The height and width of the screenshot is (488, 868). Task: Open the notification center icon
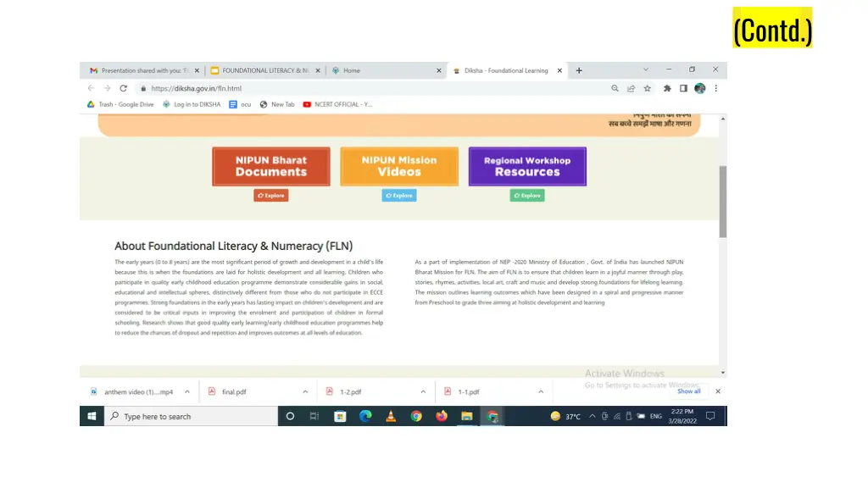click(x=710, y=416)
